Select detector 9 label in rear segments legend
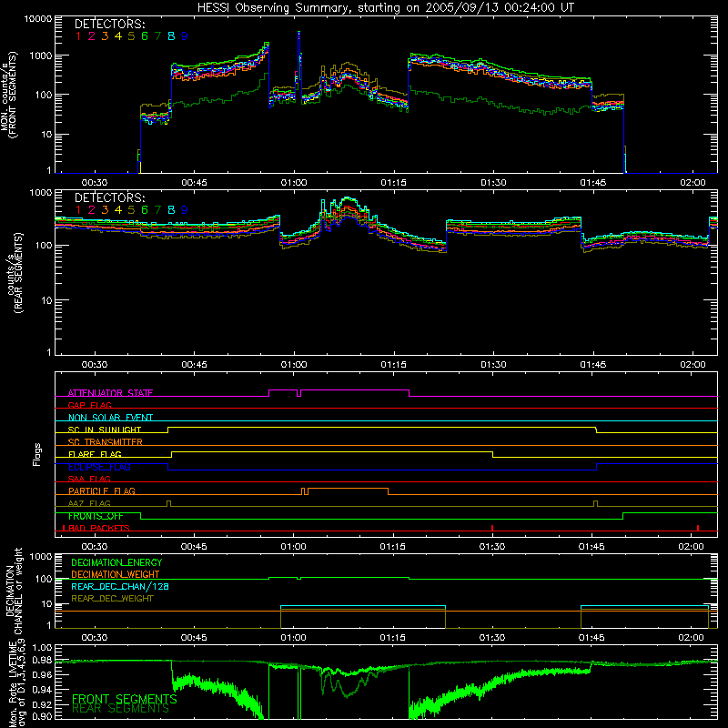 coord(185,210)
